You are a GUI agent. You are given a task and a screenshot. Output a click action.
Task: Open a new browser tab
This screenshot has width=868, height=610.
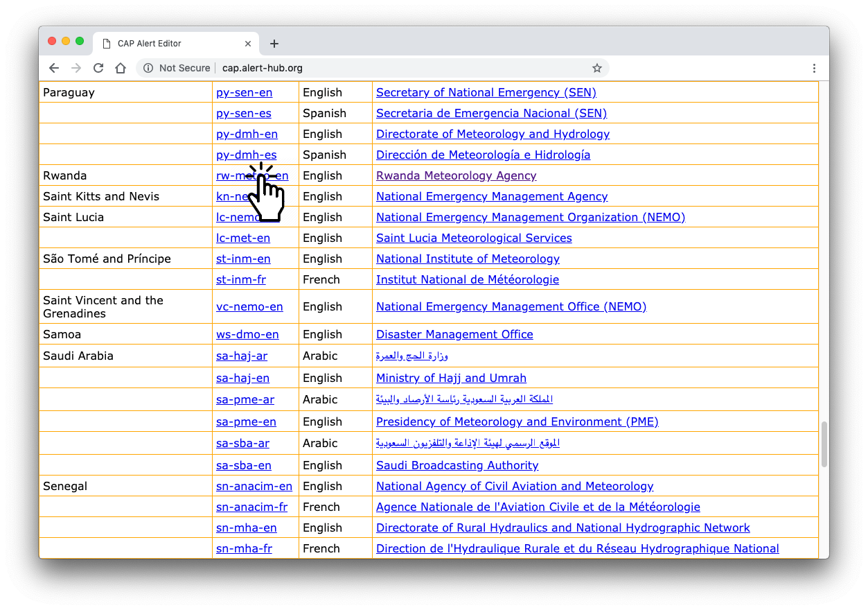tap(274, 44)
